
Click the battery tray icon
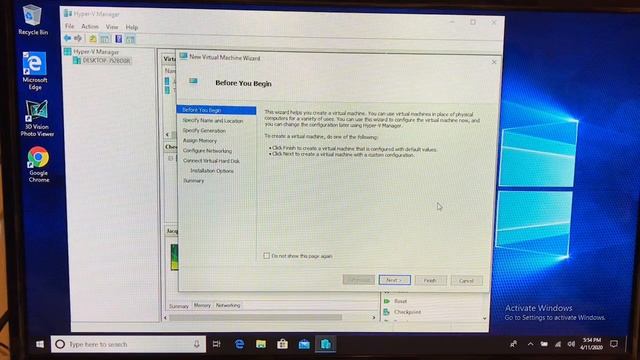pos(544,344)
